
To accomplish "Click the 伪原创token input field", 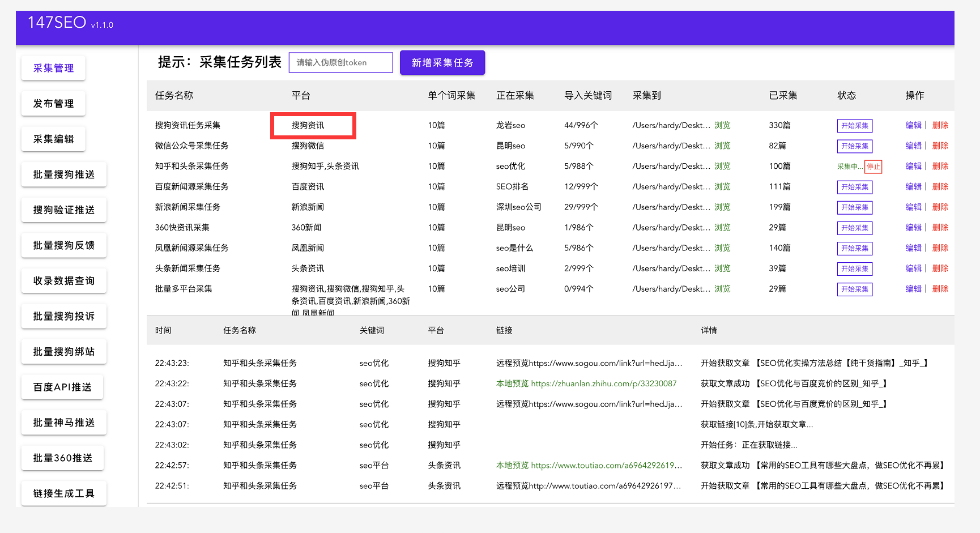I will click(x=341, y=62).
